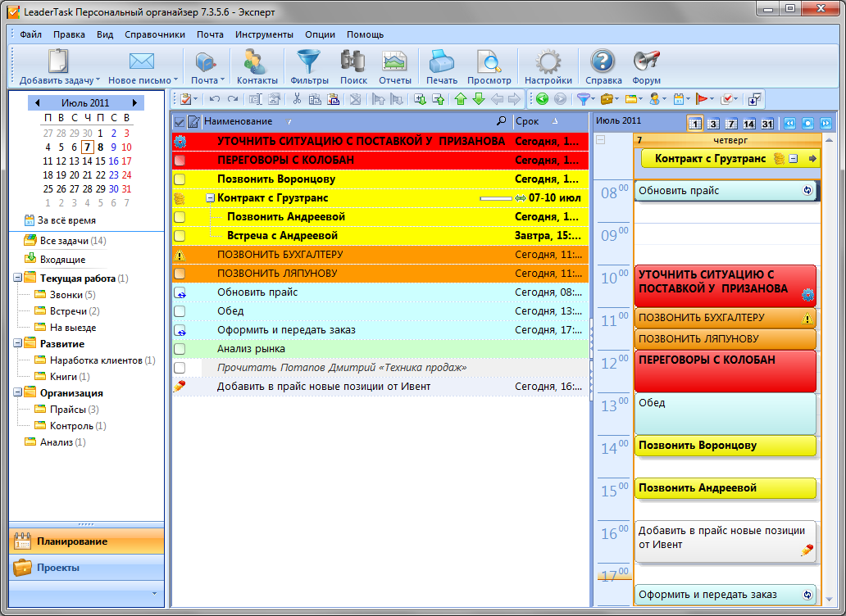Collapse Контракт с Грузтранс subtasks
Screen dimensions: 846x616
pyautogui.click(x=211, y=197)
